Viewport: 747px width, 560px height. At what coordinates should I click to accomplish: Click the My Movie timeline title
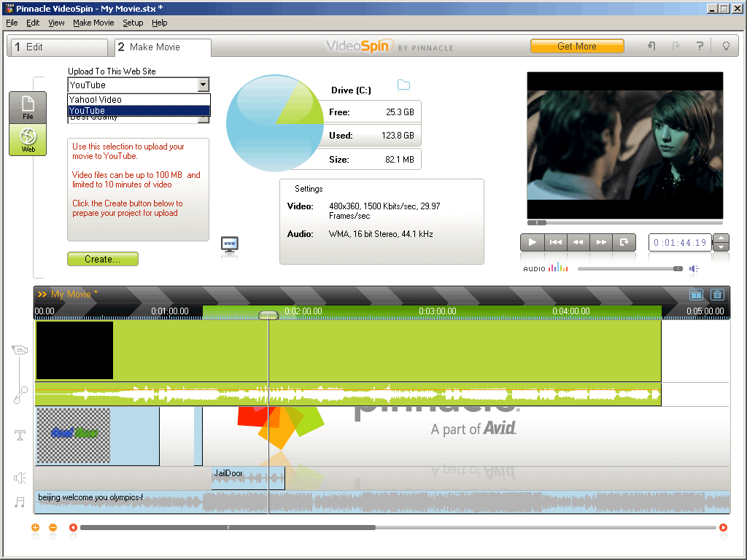tap(74, 295)
